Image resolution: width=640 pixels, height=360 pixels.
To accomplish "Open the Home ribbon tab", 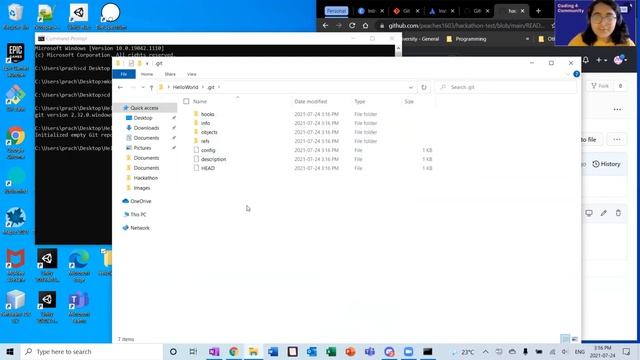I will point(147,74).
